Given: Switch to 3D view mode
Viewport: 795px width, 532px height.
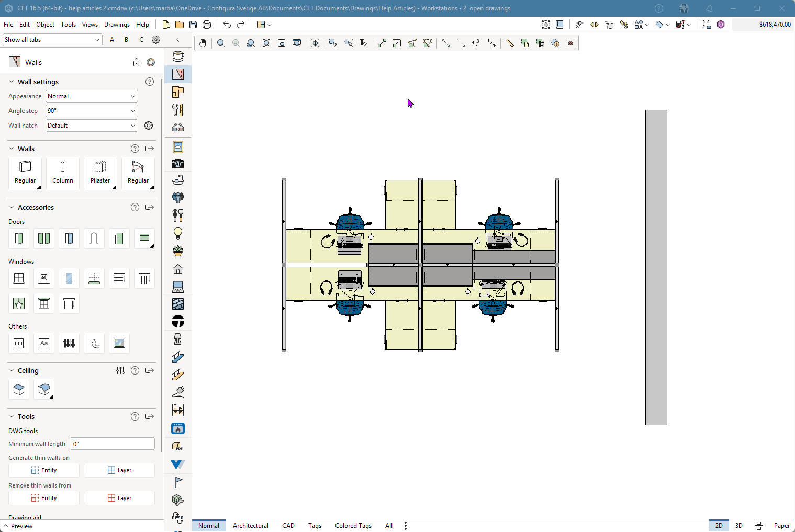Looking at the screenshot, I should tap(739, 526).
